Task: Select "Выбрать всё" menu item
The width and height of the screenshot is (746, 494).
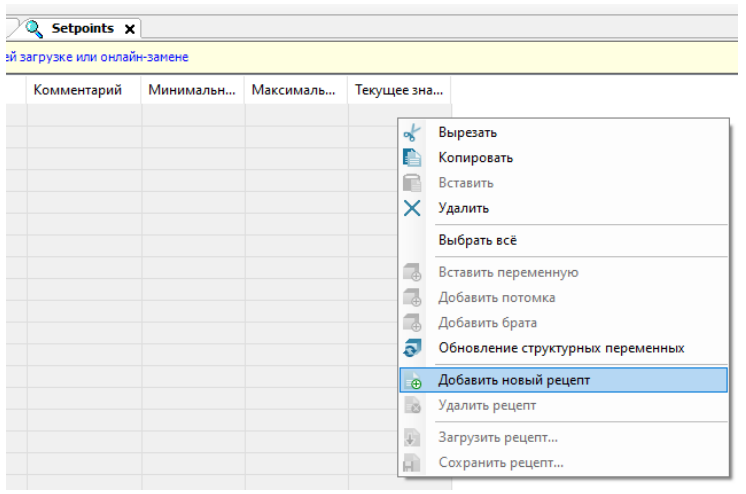Action: pyautogui.click(x=477, y=240)
